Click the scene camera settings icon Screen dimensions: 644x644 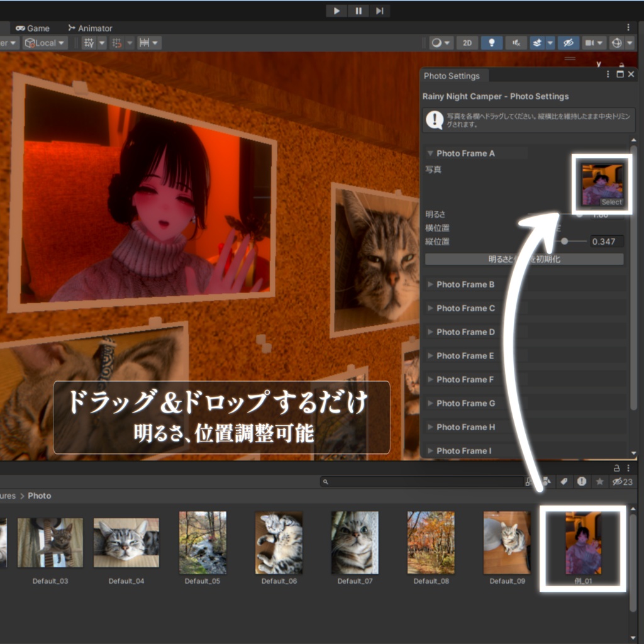590,43
